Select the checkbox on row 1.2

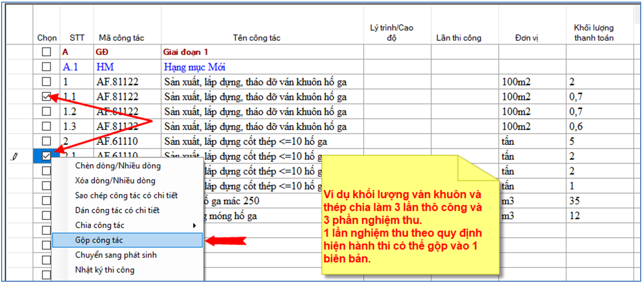46,112
